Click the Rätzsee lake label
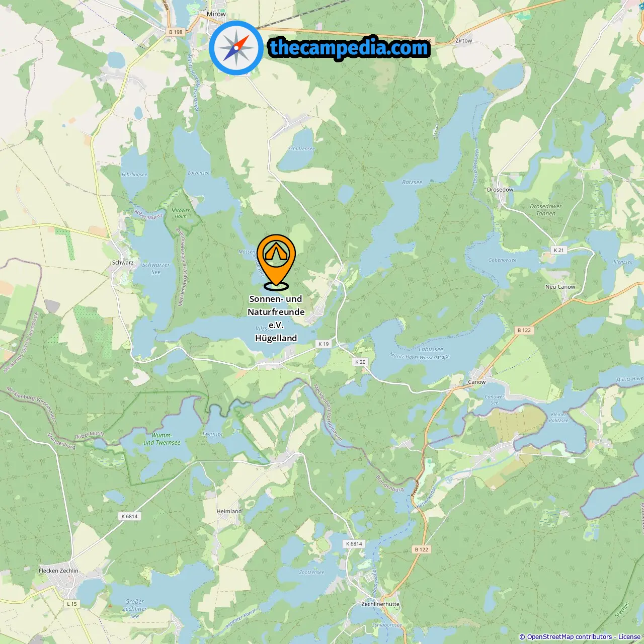Viewport: 644px width, 644px height. pos(412,182)
